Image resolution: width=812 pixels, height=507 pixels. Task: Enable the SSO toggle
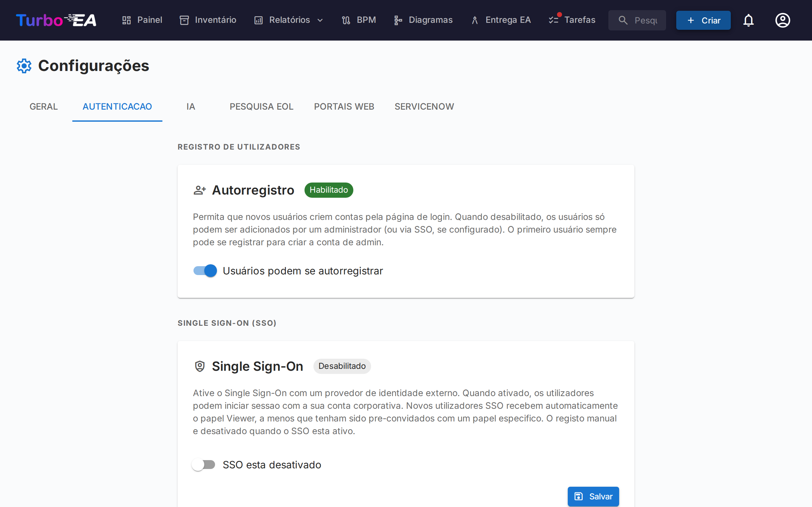[204, 465]
